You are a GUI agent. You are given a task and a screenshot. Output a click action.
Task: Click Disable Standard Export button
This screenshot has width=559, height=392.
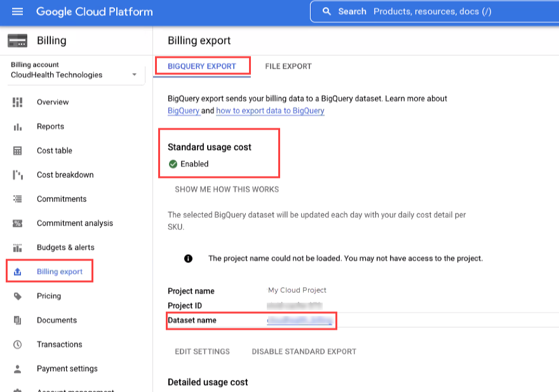point(304,351)
